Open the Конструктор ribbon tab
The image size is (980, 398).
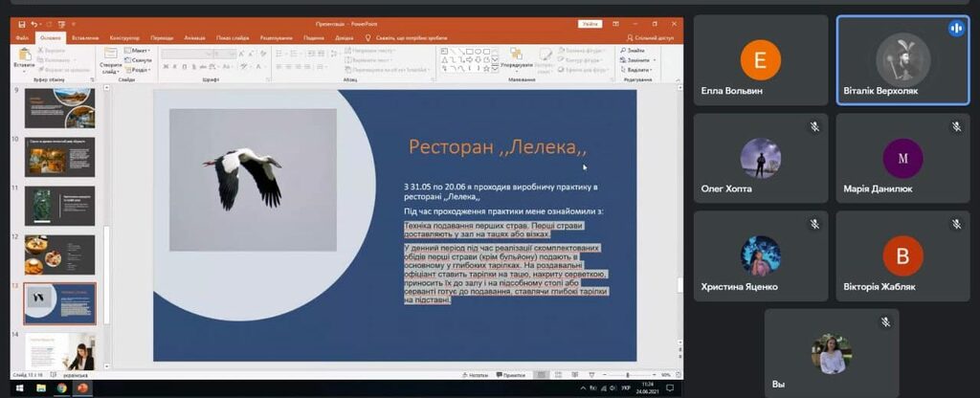click(x=124, y=37)
